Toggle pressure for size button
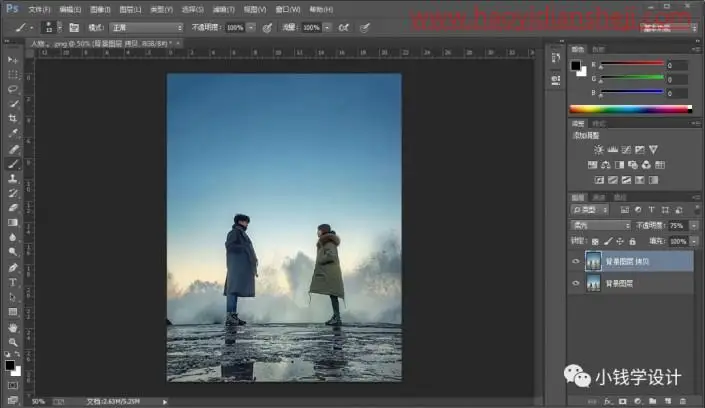The width and height of the screenshot is (705, 408). click(x=365, y=28)
